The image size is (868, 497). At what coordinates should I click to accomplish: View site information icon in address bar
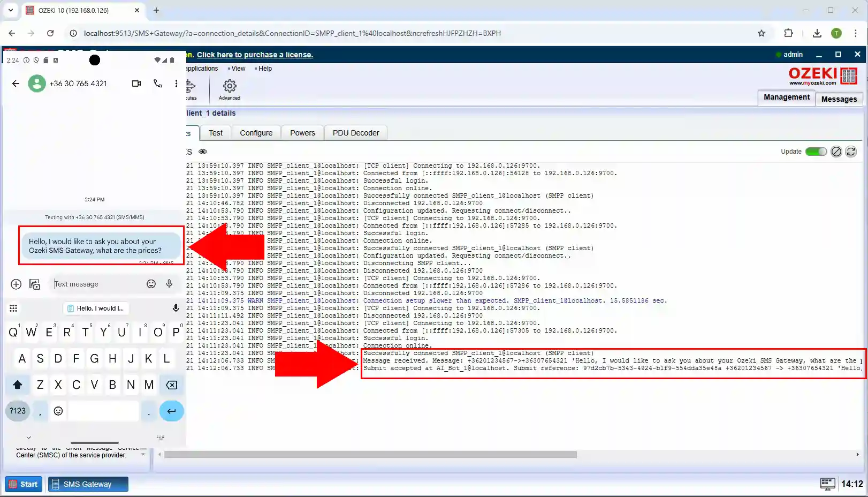73,33
